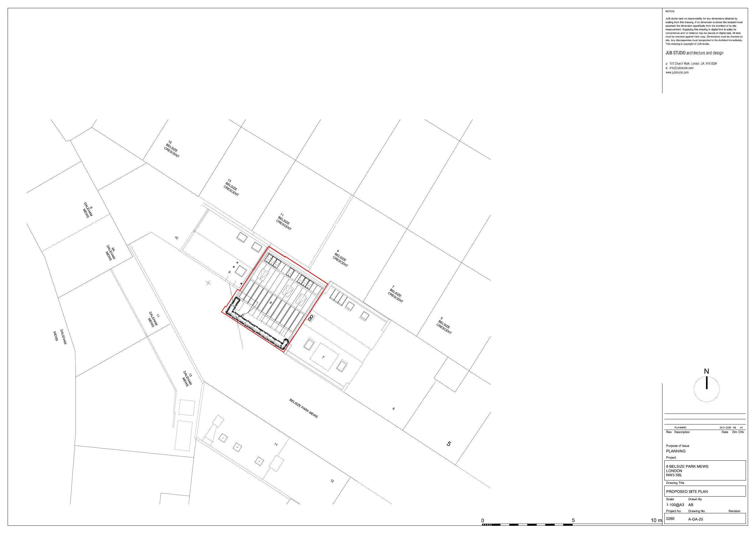Click the 9A DALEHAM MEWS plot label
Image resolution: width=756 pixels, height=534 pixels.
[111, 252]
